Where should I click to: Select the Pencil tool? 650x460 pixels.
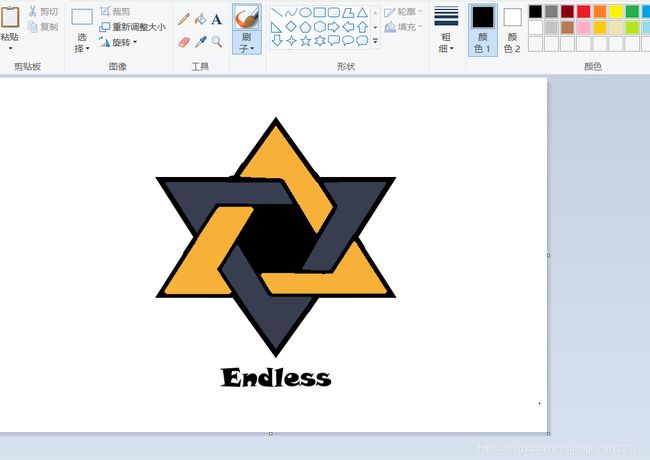pos(184,19)
